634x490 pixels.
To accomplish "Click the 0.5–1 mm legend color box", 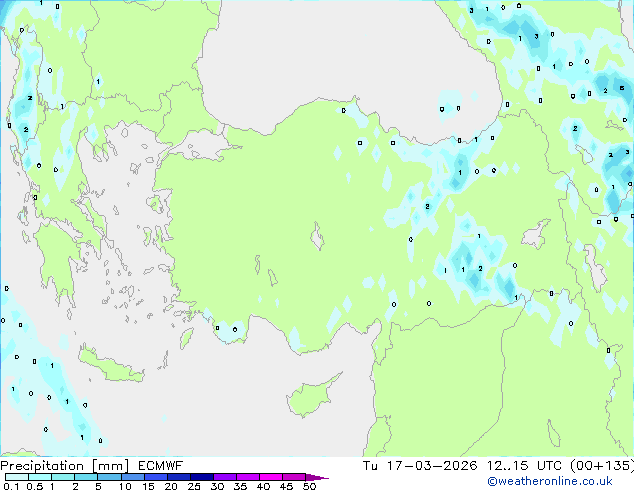I will tap(40, 477).
